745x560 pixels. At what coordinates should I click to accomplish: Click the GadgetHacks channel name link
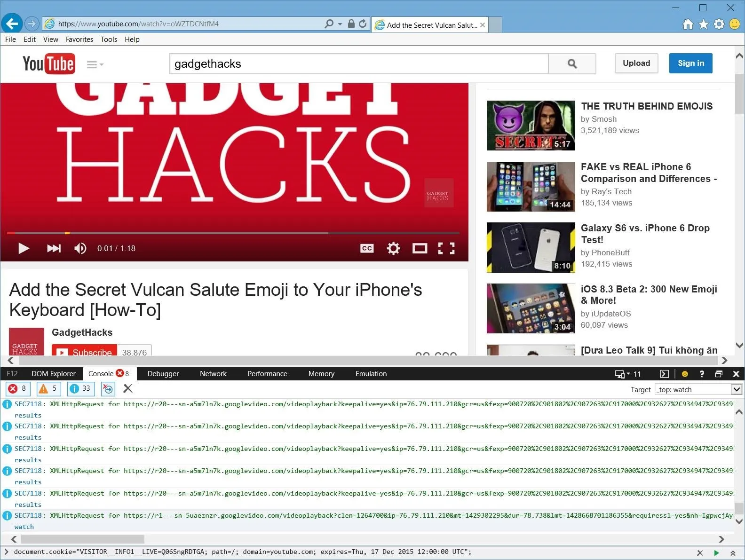(82, 333)
